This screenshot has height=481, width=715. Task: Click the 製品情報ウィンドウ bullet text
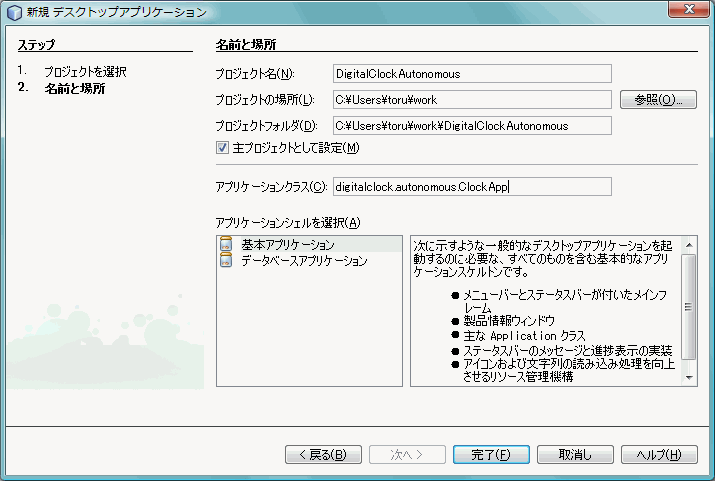[509, 321]
